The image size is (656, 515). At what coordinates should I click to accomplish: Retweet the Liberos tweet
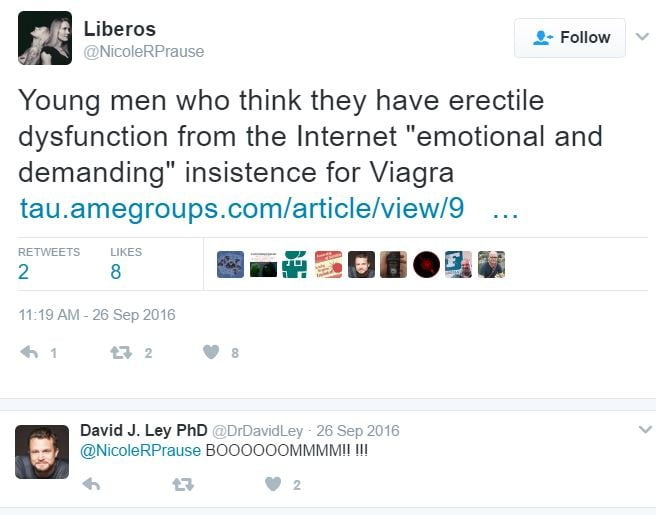point(121,353)
